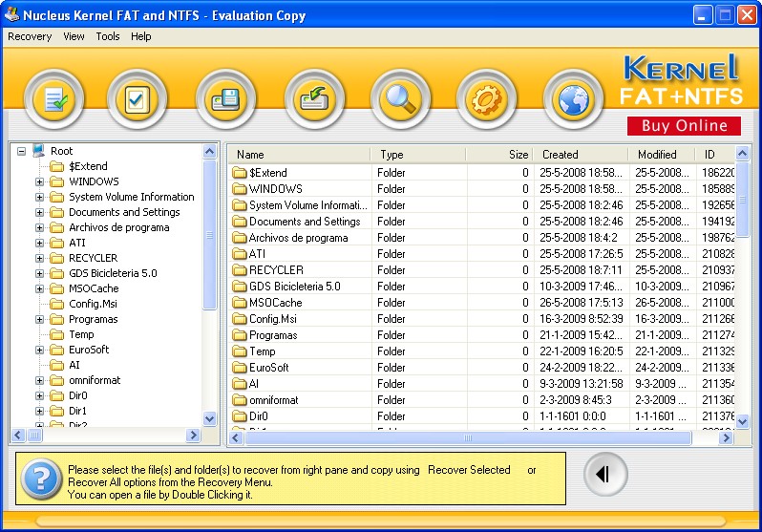Screen dimensions: 762x532
Task: Click file list scroll right arrow
Action: [x=726, y=437]
